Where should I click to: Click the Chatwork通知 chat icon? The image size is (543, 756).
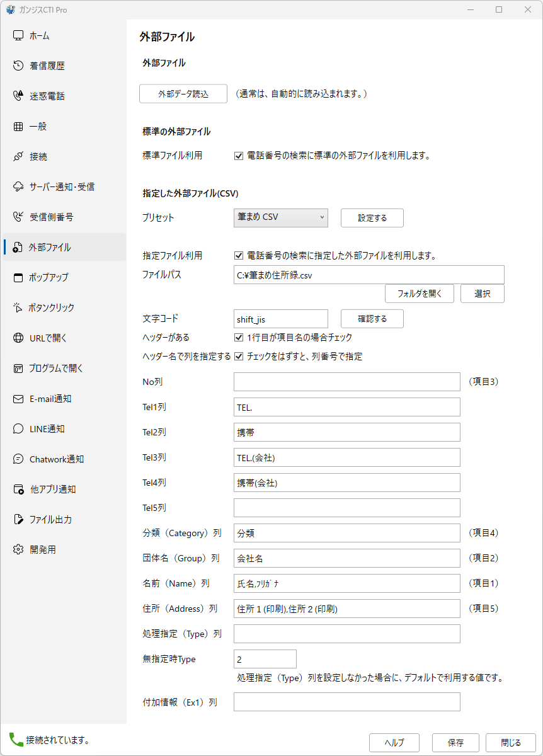pyautogui.click(x=18, y=459)
